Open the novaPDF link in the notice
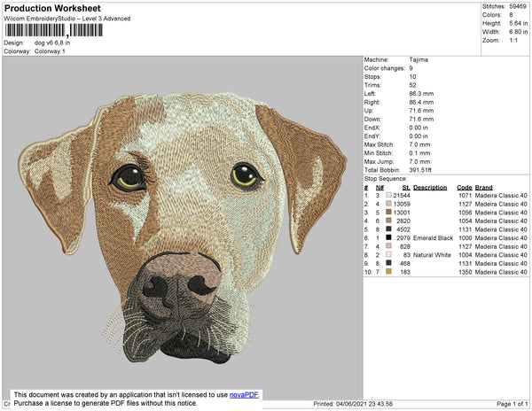532x411 pixels. tap(244, 395)
